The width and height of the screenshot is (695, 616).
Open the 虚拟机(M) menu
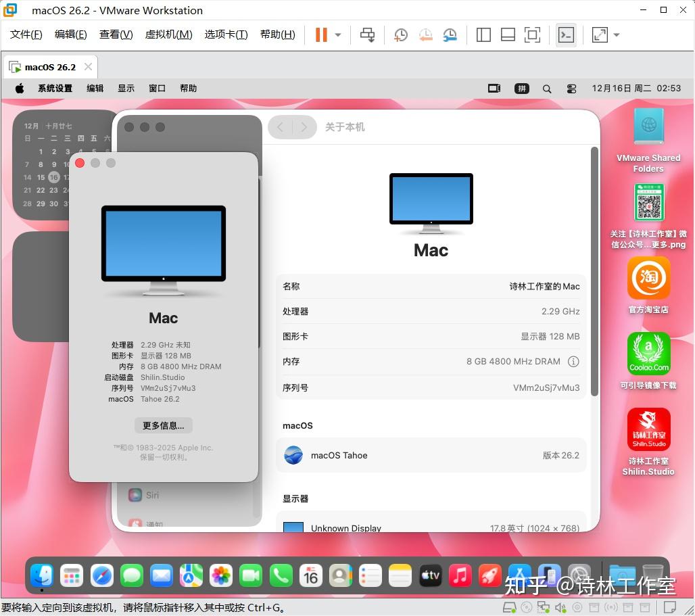pyautogui.click(x=168, y=34)
